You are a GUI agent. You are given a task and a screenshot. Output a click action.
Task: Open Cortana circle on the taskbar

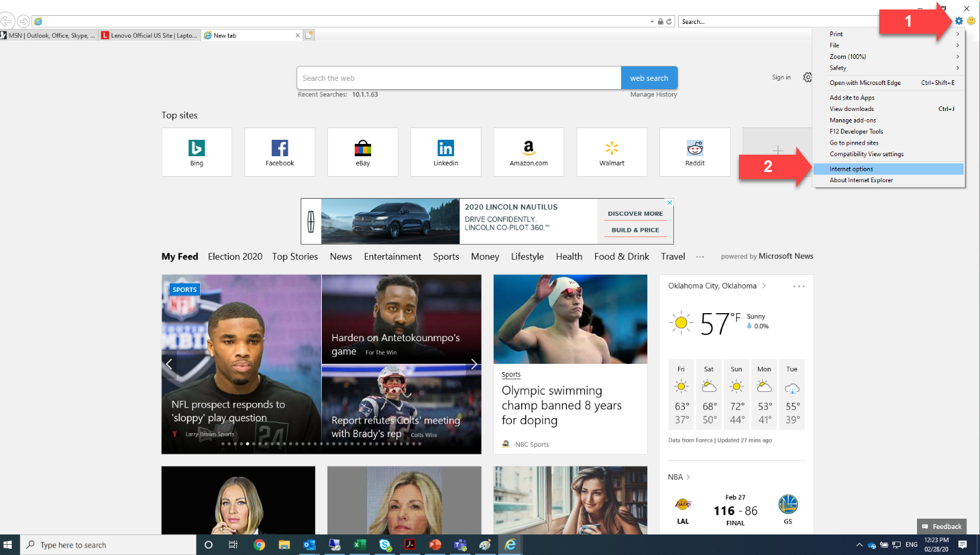(209, 545)
